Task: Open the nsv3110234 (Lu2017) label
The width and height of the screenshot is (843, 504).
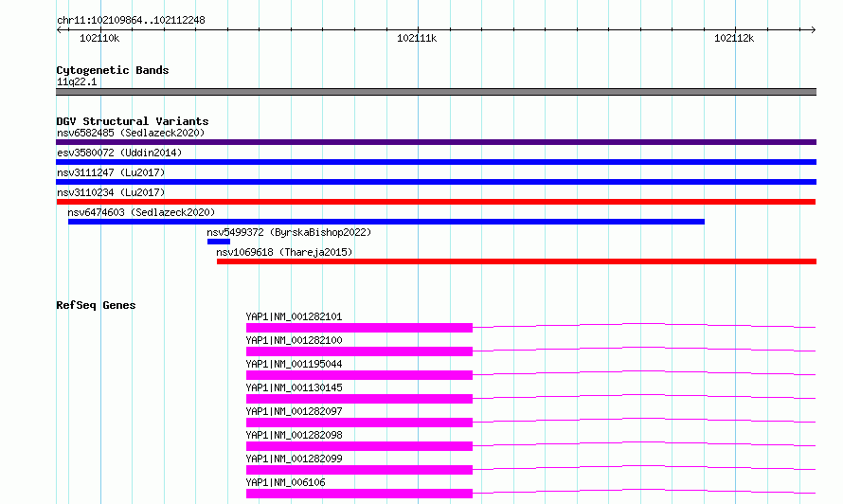Action: tap(111, 192)
